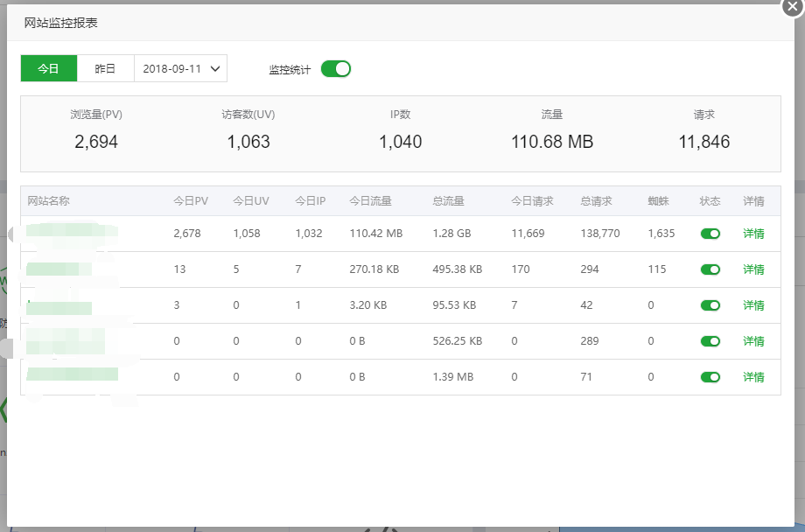Click the 请求 summary label
The height and width of the screenshot is (532, 805).
[703, 115]
